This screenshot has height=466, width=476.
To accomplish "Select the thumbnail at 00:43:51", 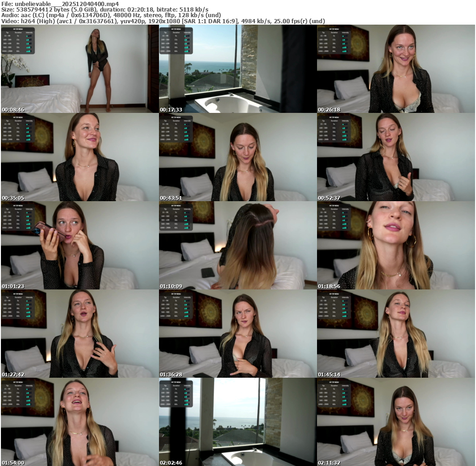I will tap(238, 157).
